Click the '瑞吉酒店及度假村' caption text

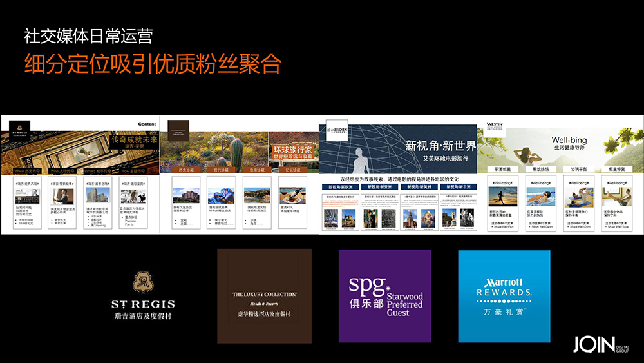(x=143, y=316)
